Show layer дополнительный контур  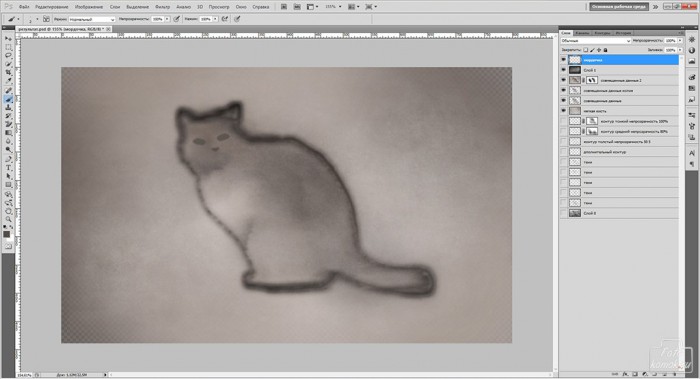[563, 152]
